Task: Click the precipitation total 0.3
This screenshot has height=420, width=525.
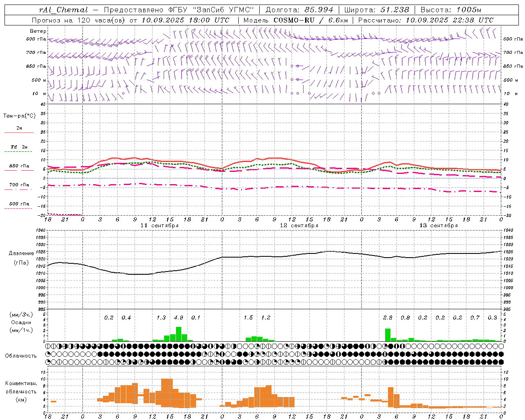Action: point(493,318)
